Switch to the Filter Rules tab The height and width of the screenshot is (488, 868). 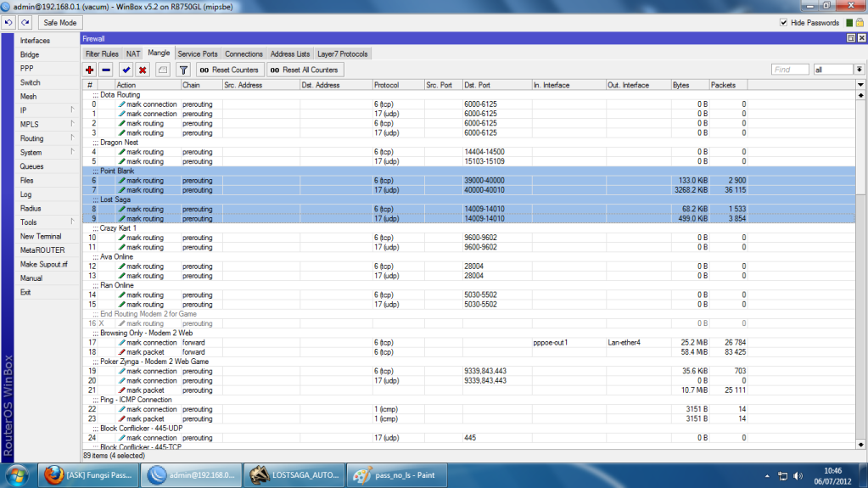[x=102, y=53]
